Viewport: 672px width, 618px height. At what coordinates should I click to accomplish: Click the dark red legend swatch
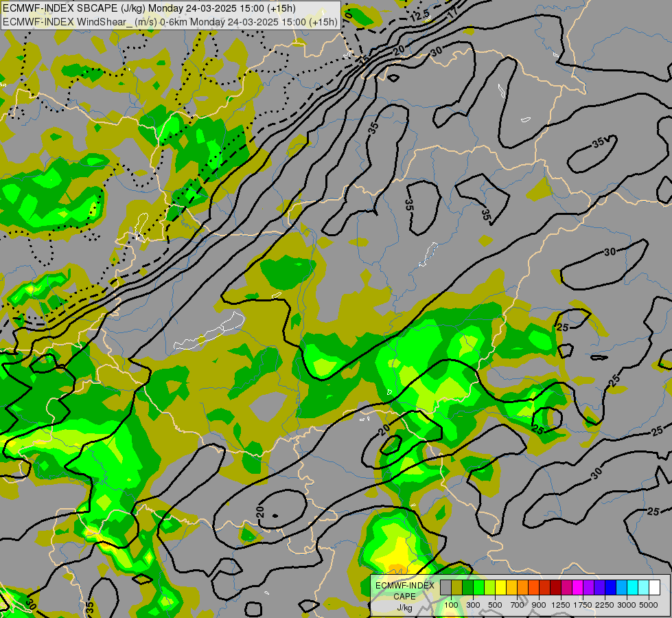[x=555, y=587]
